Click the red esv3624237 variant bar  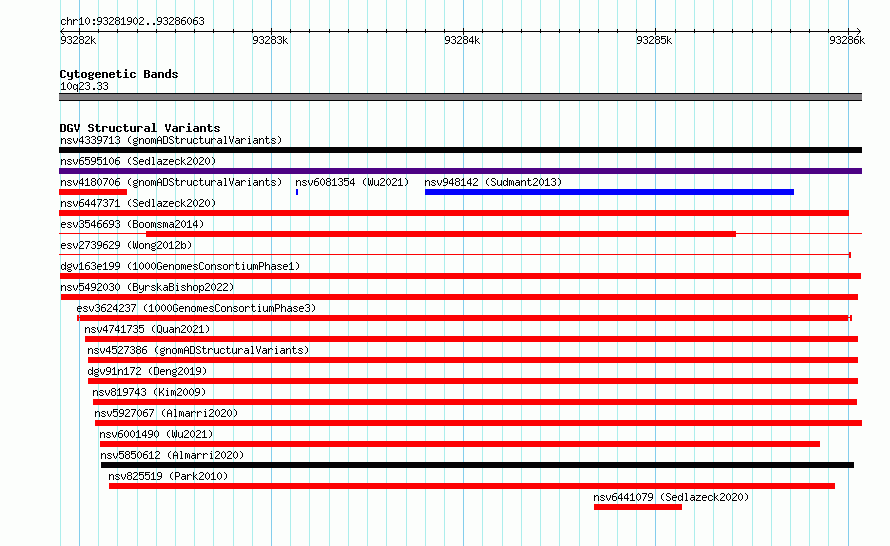464,318
